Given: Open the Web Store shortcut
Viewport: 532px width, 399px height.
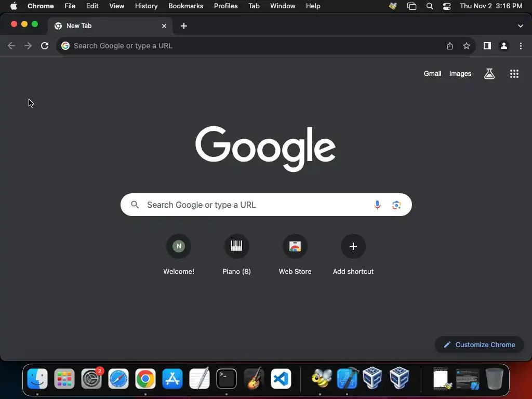Looking at the screenshot, I should (295, 254).
